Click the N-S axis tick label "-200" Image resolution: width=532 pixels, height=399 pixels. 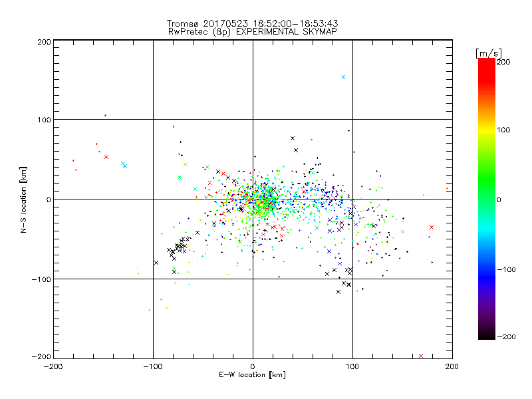point(41,356)
